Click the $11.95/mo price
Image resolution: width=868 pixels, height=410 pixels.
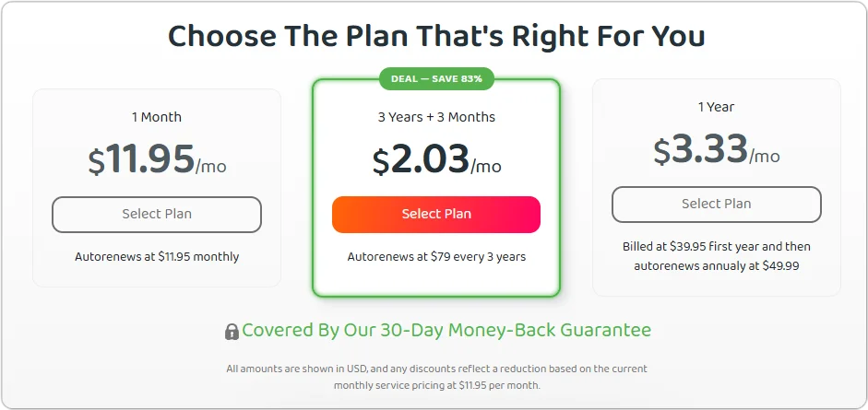tap(157, 160)
